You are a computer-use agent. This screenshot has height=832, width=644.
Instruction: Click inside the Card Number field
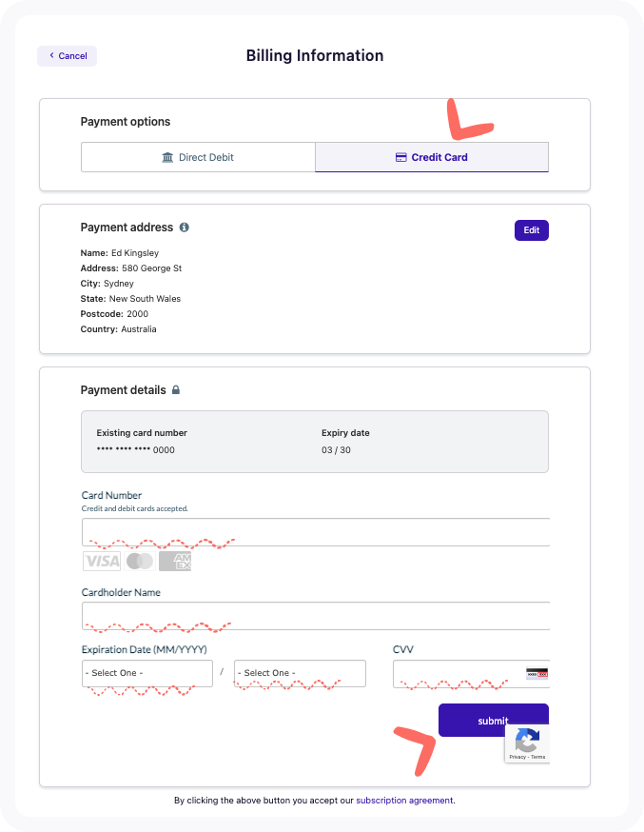tap(314, 530)
